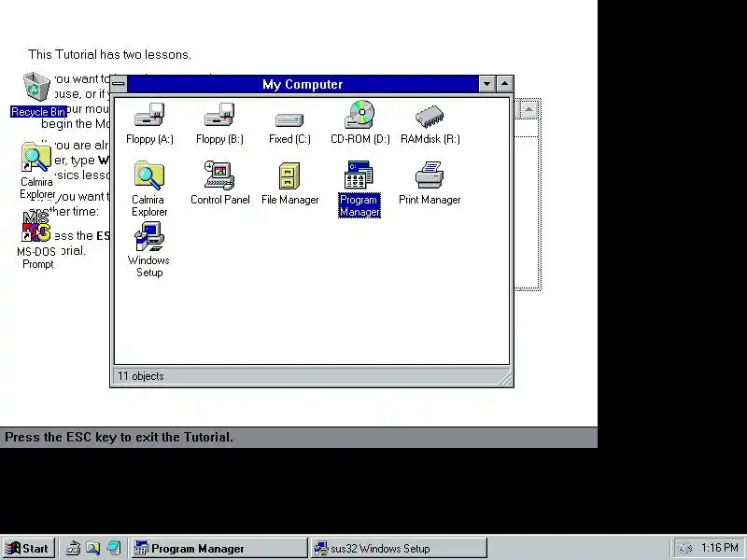Select the Calmira Explorer desktop shortcut
The height and width of the screenshot is (560, 747).
[x=36, y=171]
